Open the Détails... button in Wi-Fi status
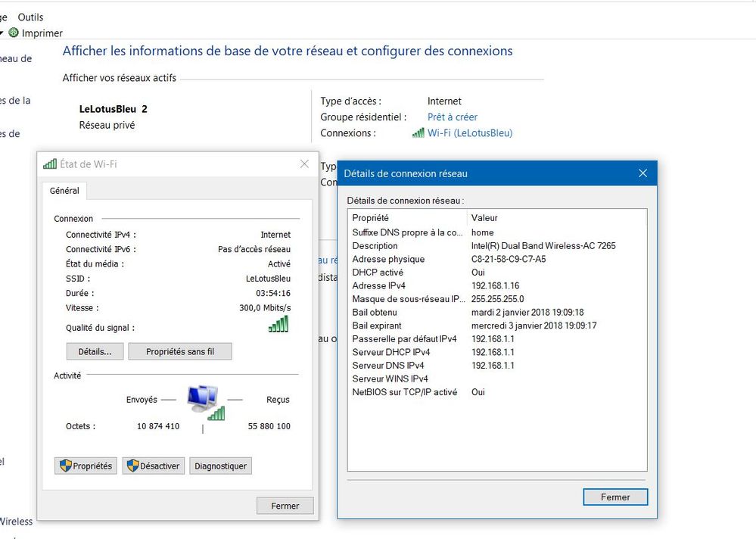 coord(95,352)
